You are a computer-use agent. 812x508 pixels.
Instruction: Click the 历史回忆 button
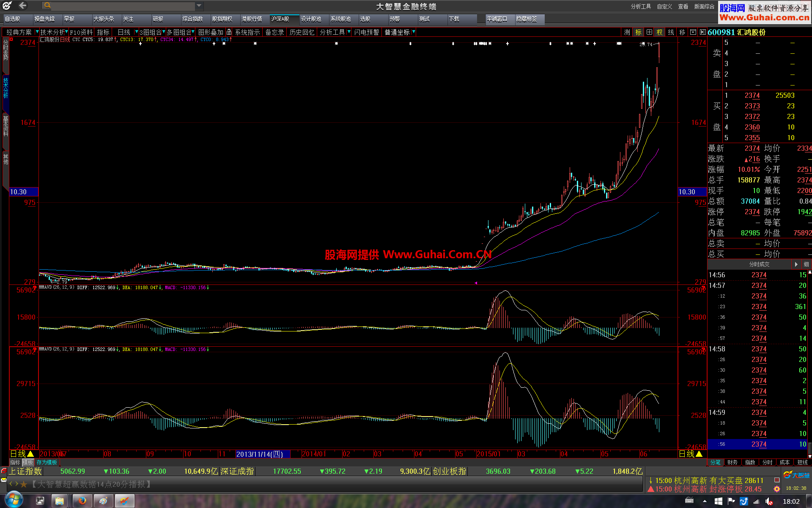302,32
